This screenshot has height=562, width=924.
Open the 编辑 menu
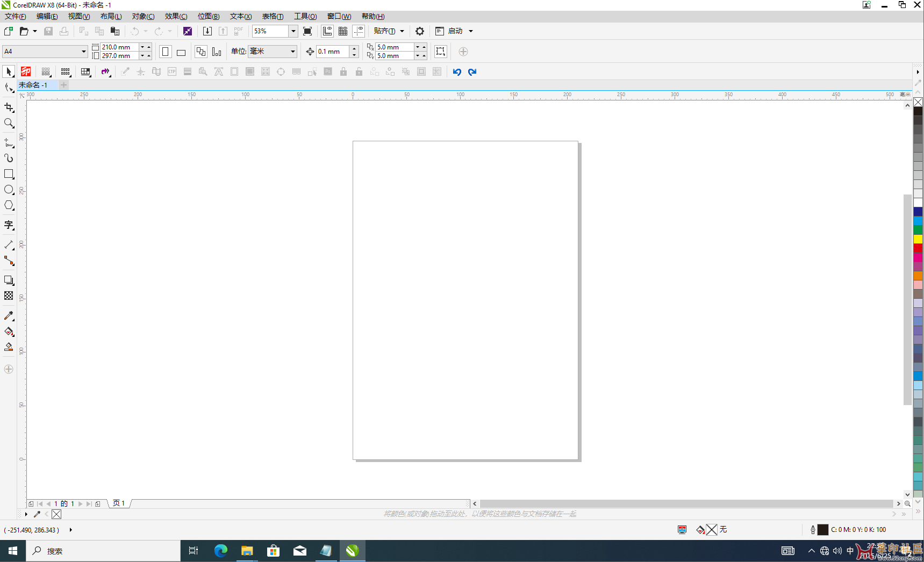pyautogui.click(x=47, y=17)
